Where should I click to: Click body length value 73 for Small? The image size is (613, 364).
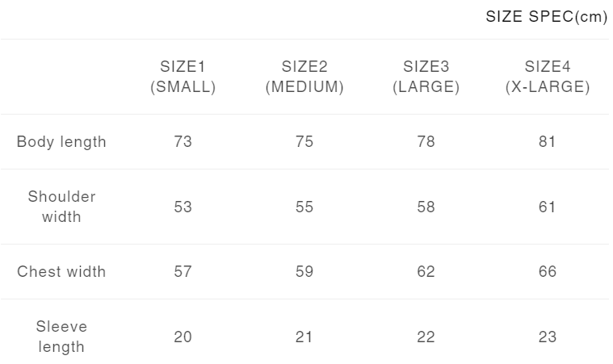pyautogui.click(x=183, y=142)
